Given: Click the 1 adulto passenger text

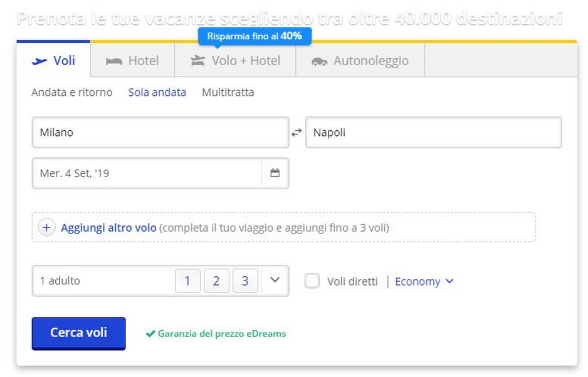Looking at the screenshot, I should pos(60,281).
